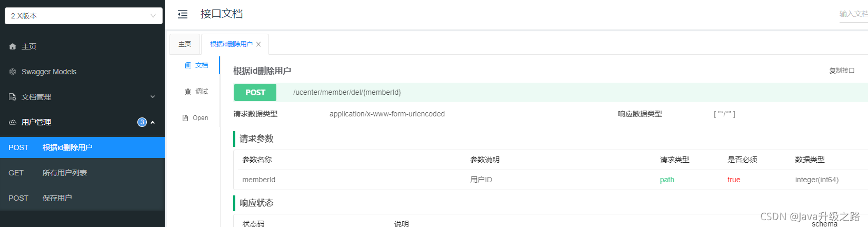Click the 复制接口 copy link

[842, 71]
